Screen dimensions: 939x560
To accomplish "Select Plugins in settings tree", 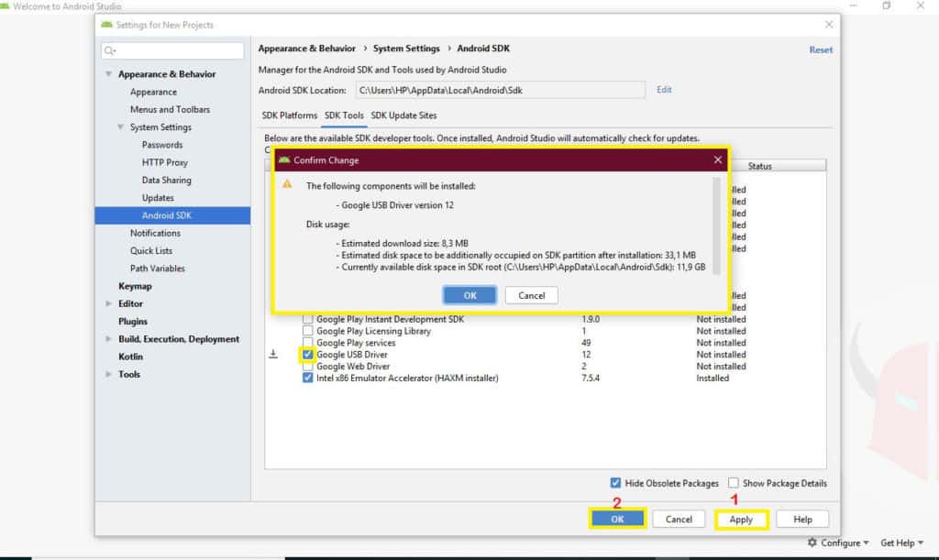I will point(132,322).
